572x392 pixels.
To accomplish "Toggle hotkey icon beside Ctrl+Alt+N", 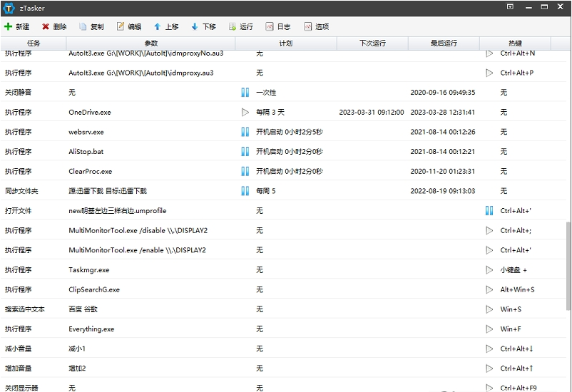I will click(x=489, y=53).
